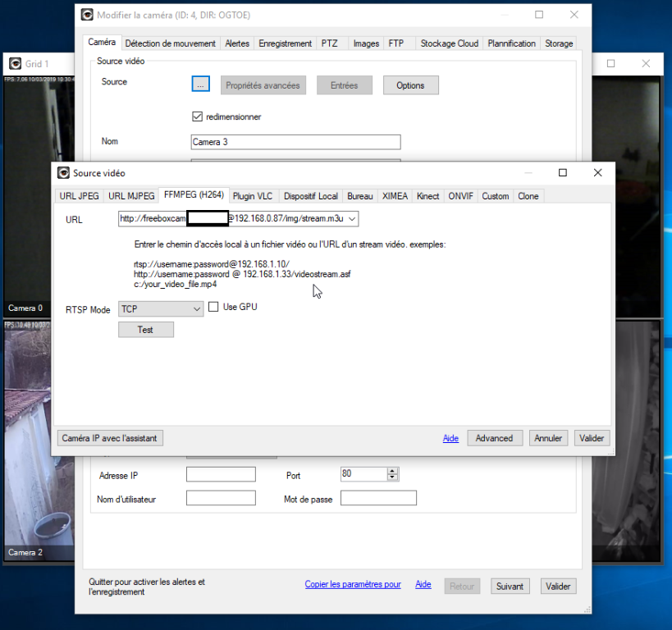This screenshot has width=672, height=630.
Task: Click the Advanced button
Action: (x=494, y=438)
